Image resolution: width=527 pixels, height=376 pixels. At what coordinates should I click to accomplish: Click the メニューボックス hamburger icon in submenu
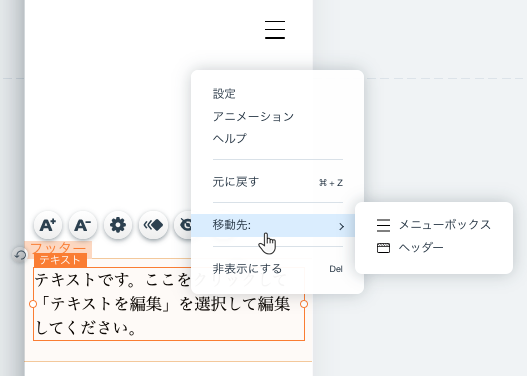[x=383, y=225]
